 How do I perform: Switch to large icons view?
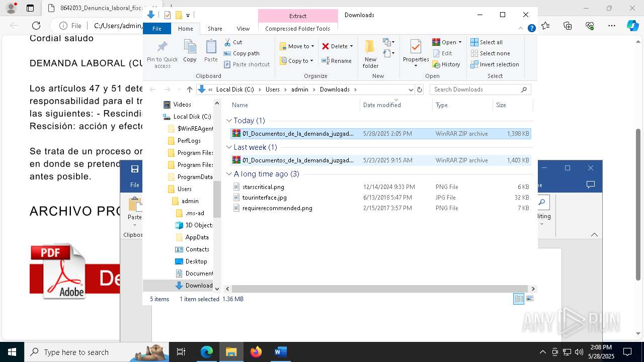[x=530, y=299]
